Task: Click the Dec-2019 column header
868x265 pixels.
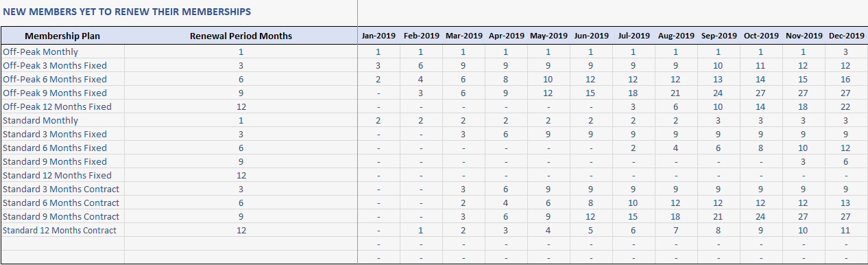Action: point(846,36)
